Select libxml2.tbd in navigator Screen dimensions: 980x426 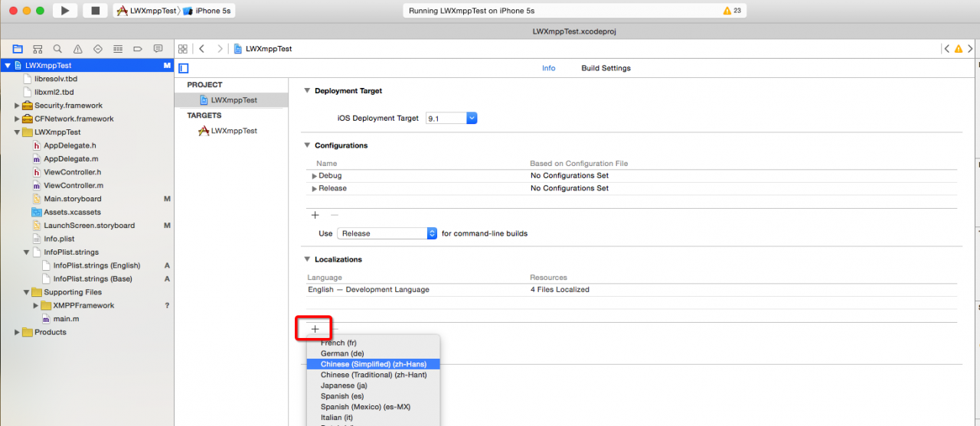[x=54, y=92]
